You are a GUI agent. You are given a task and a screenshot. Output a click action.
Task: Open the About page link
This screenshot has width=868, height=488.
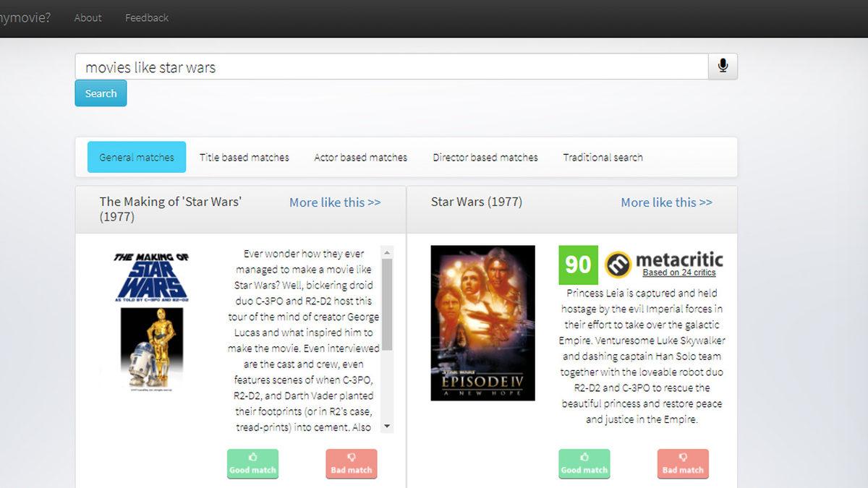point(88,18)
